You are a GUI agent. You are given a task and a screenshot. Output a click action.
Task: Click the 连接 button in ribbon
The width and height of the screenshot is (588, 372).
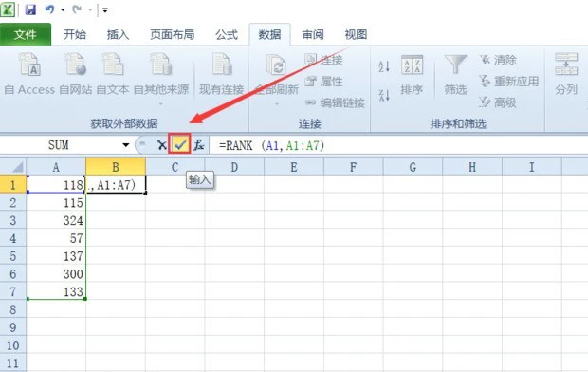(x=323, y=60)
